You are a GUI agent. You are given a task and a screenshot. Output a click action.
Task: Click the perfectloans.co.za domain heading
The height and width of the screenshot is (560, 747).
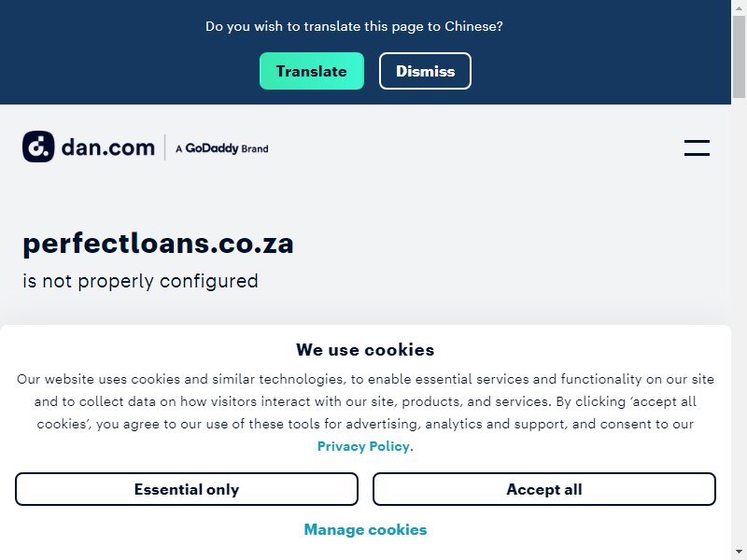click(158, 244)
